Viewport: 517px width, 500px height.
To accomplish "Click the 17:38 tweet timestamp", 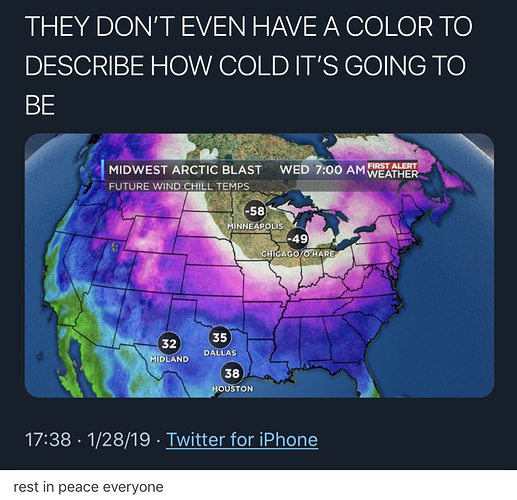I will click(x=48, y=439).
